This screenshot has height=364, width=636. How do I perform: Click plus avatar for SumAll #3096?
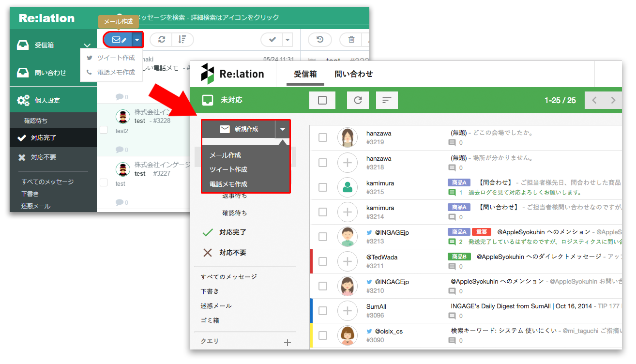point(347,311)
